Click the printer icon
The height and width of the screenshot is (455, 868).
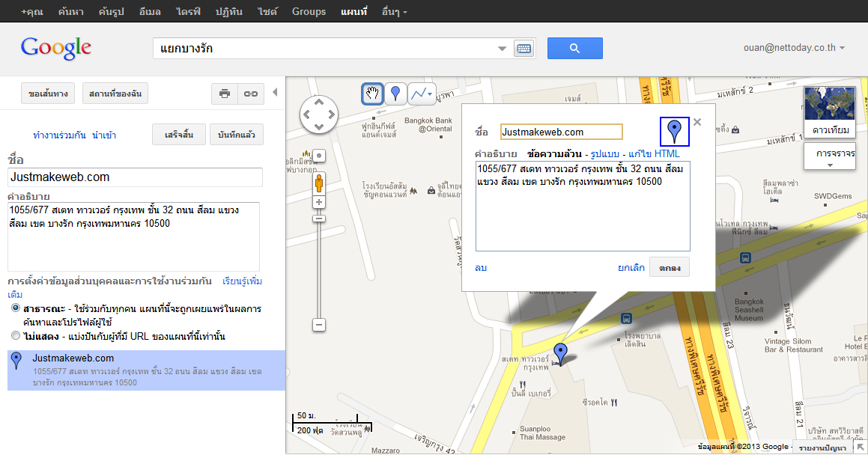224,94
